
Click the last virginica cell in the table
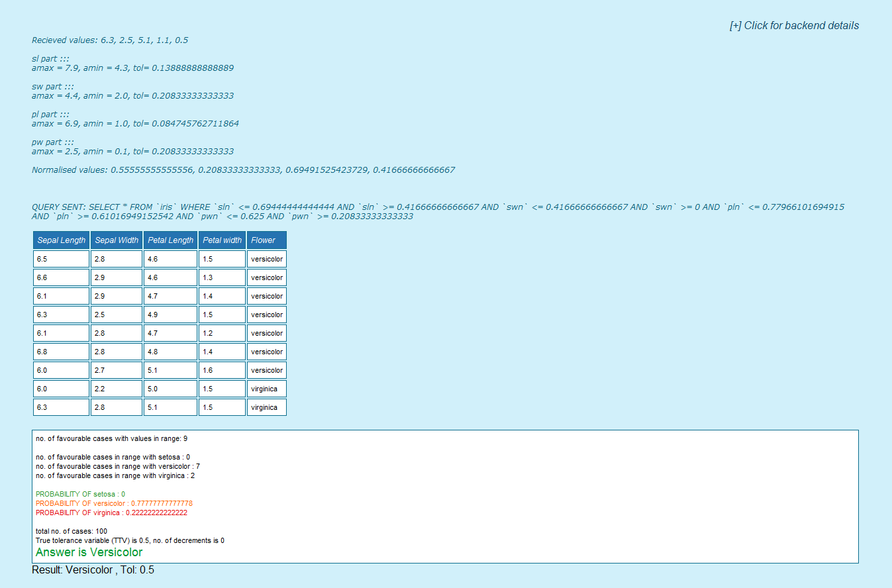tap(266, 407)
